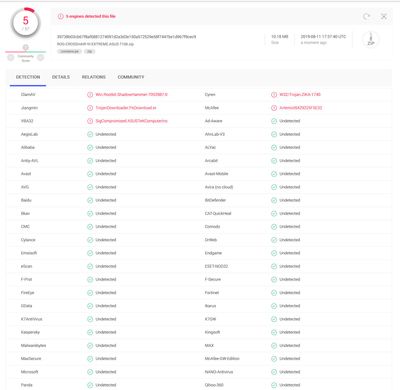Click 'engines detected this file' banner text

point(91,16)
